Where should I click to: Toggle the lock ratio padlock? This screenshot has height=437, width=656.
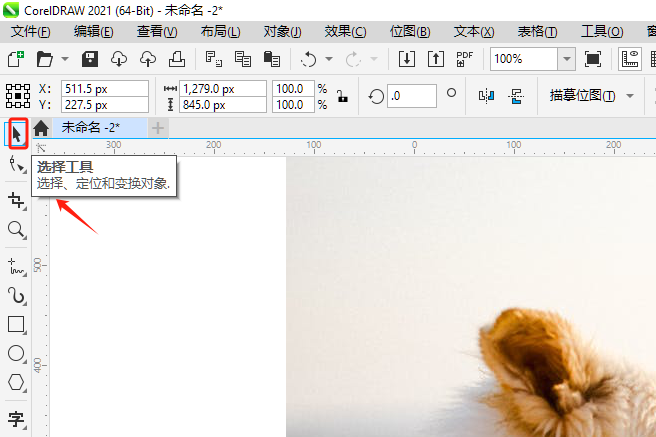pyautogui.click(x=343, y=96)
